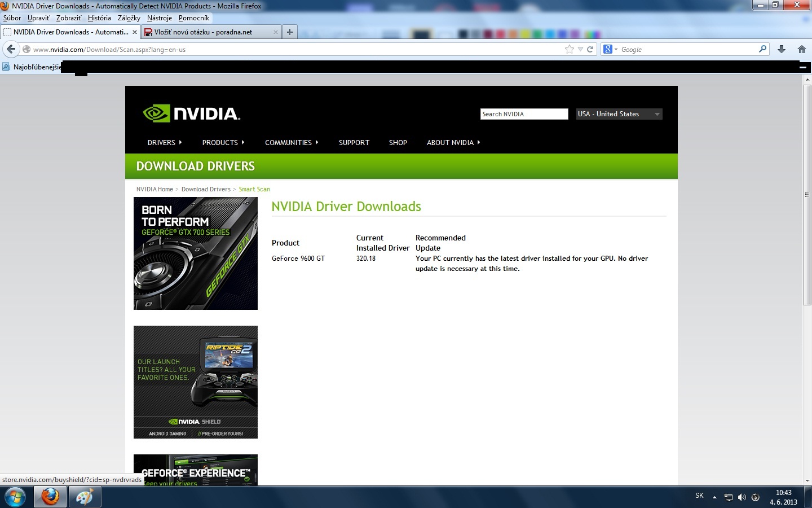Expand the COMMUNITIES navigation menu

tap(292, 143)
